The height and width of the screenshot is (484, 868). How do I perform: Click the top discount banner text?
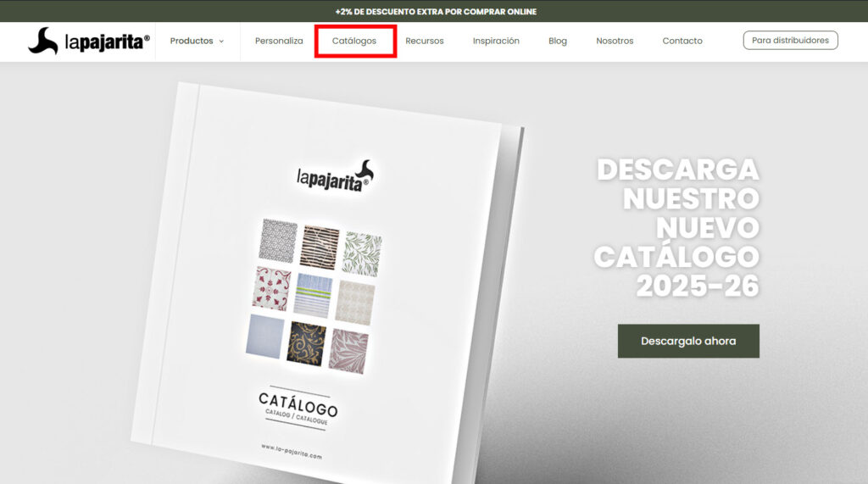click(x=436, y=11)
